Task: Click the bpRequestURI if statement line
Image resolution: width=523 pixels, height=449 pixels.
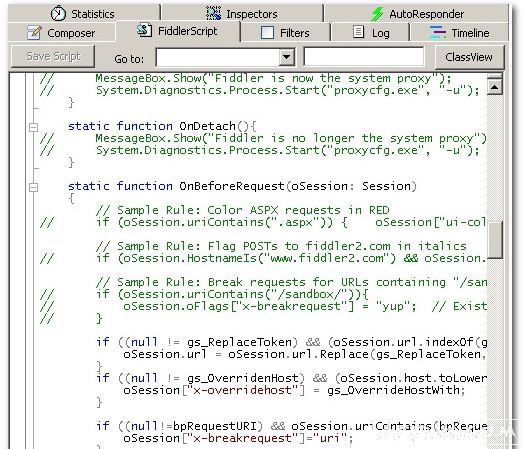Action: pyautogui.click(x=291, y=426)
